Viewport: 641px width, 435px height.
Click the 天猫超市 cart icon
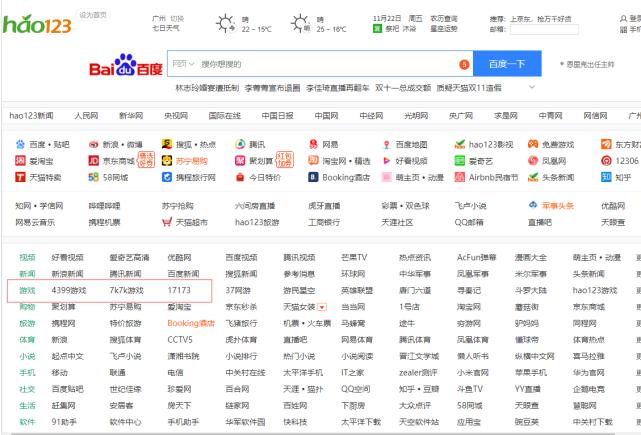(x=167, y=222)
